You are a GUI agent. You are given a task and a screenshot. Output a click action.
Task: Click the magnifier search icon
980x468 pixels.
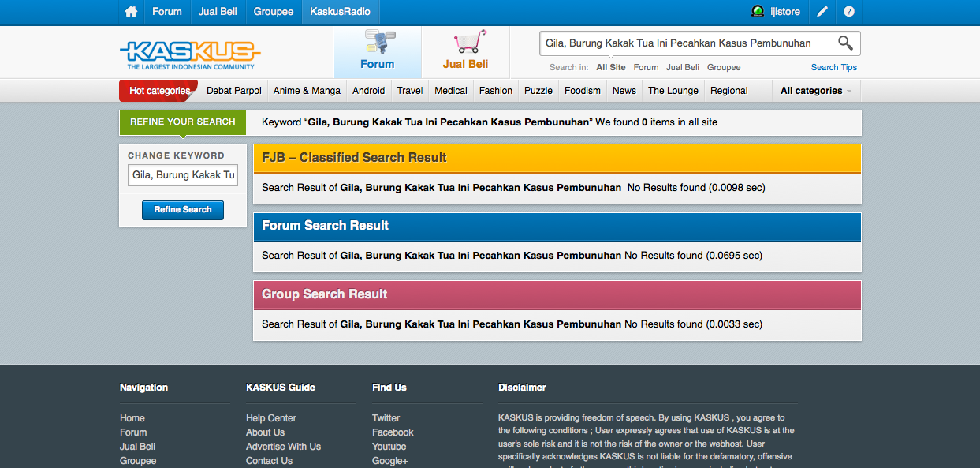coord(845,43)
